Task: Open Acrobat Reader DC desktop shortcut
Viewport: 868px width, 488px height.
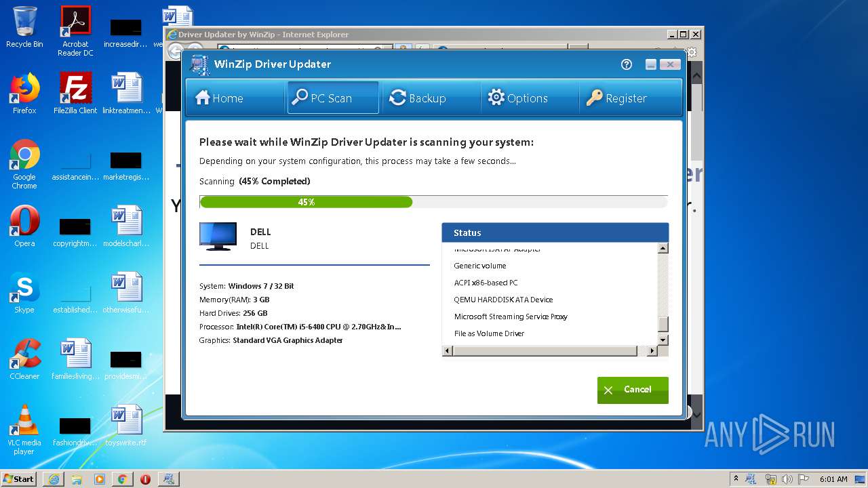Action: [x=75, y=31]
